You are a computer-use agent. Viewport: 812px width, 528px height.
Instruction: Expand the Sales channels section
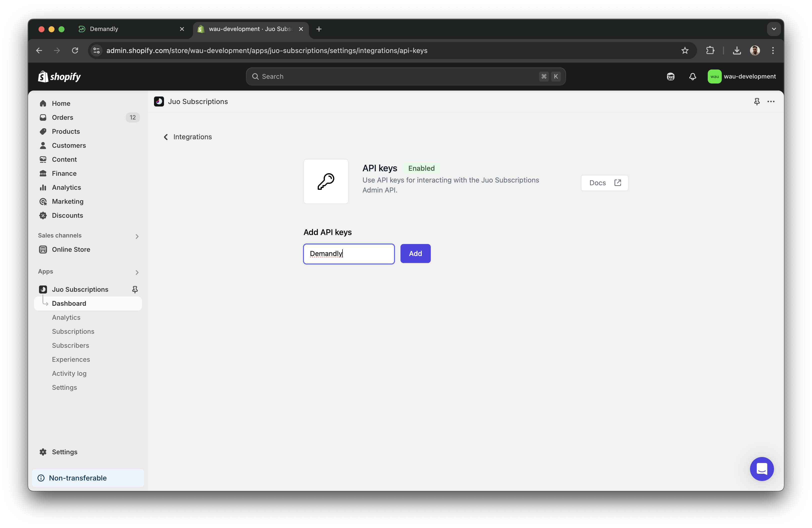(x=137, y=236)
